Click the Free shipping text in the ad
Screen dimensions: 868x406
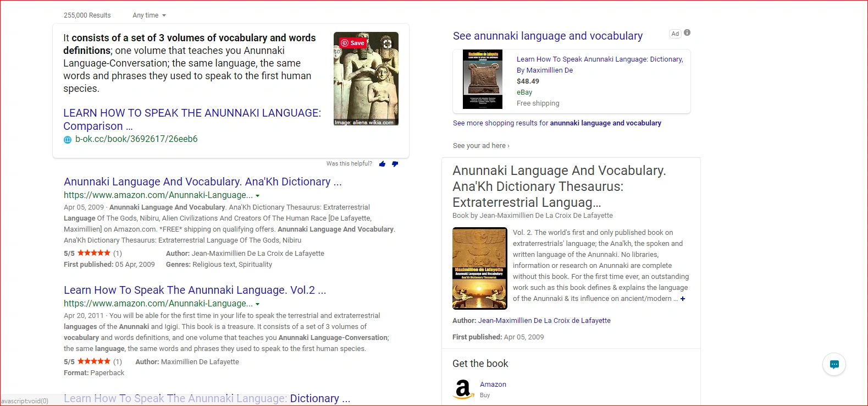pos(538,103)
